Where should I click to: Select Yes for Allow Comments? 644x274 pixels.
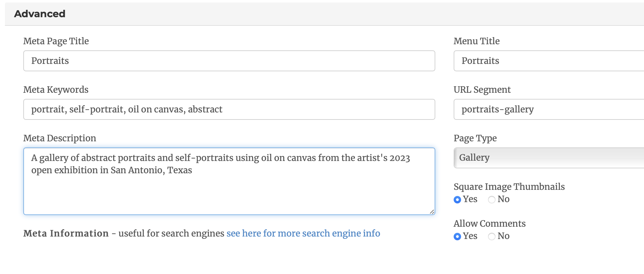(457, 237)
